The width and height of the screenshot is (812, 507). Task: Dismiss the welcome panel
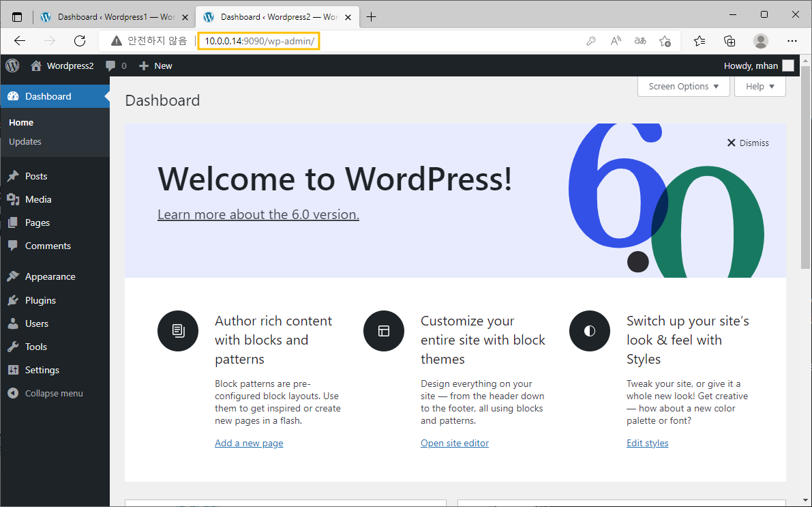pos(748,143)
